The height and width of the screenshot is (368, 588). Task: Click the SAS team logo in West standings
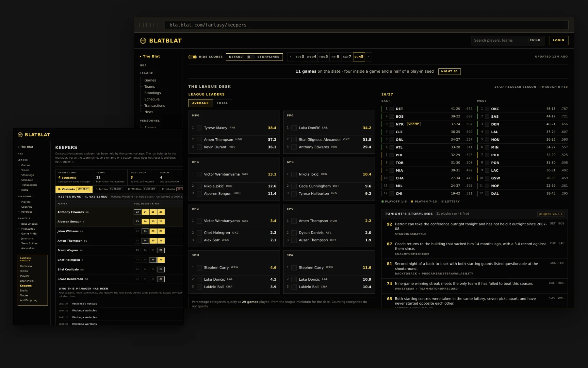(x=487, y=116)
